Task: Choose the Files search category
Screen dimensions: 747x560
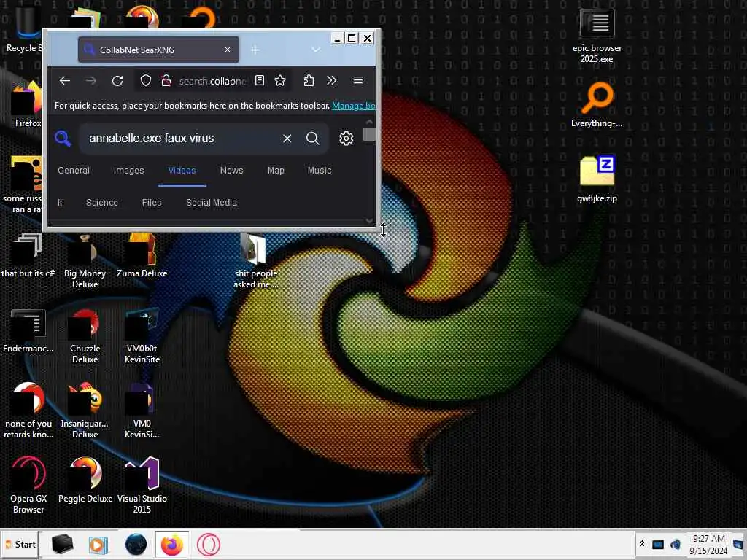Action: click(x=152, y=203)
